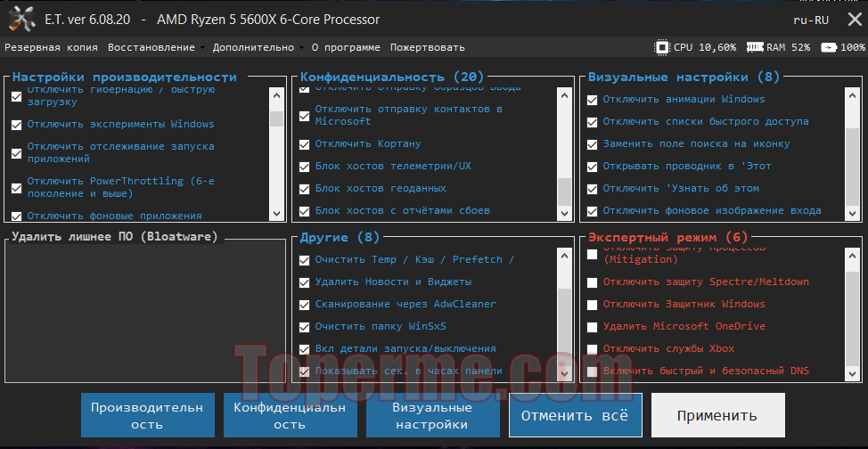Toggle Заменить поле поиска на иконку
868x449 pixels.
593,144
